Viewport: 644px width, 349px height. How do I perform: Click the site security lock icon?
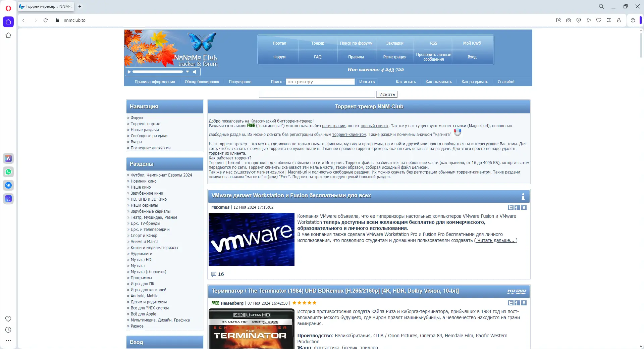click(x=57, y=20)
